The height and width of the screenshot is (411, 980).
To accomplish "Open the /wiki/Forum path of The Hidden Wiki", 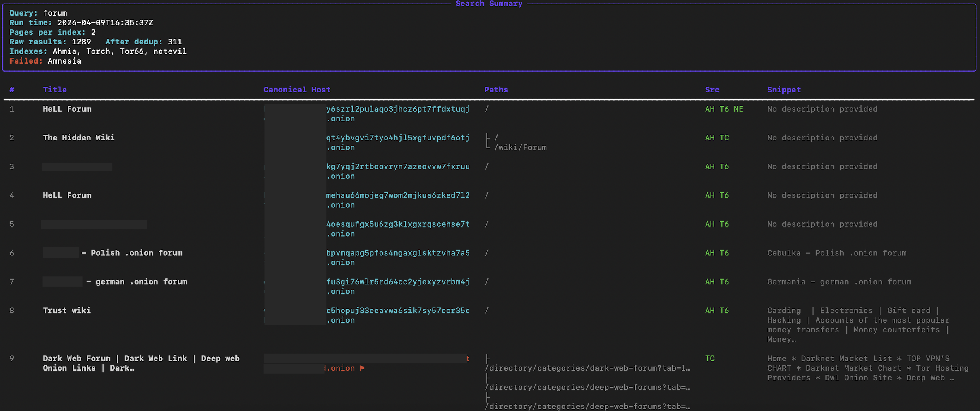I will point(520,147).
